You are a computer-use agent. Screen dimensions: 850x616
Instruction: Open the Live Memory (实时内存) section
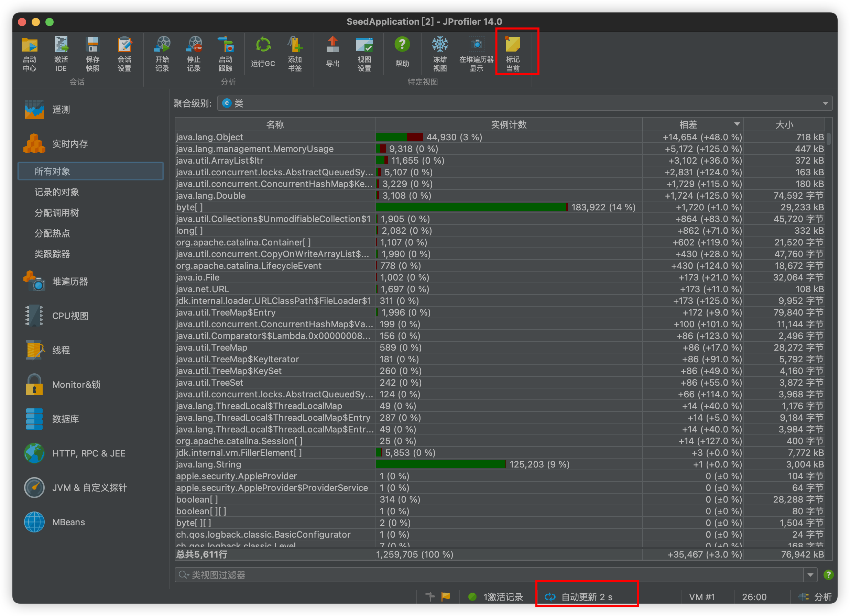click(x=55, y=144)
